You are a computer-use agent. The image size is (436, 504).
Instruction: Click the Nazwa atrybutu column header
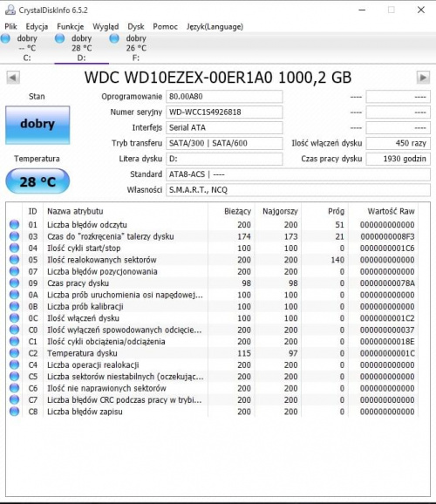[x=126, y=211]
